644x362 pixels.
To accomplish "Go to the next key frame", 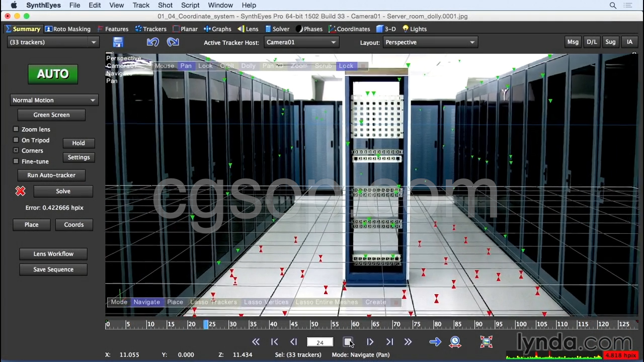I will coord(389,342).
